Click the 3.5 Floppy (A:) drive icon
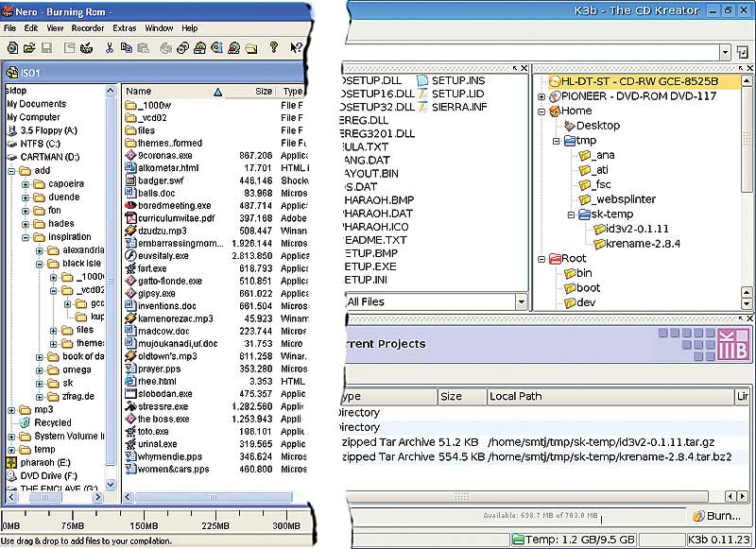The image size is (756, 549). click(x=12, y=130)
